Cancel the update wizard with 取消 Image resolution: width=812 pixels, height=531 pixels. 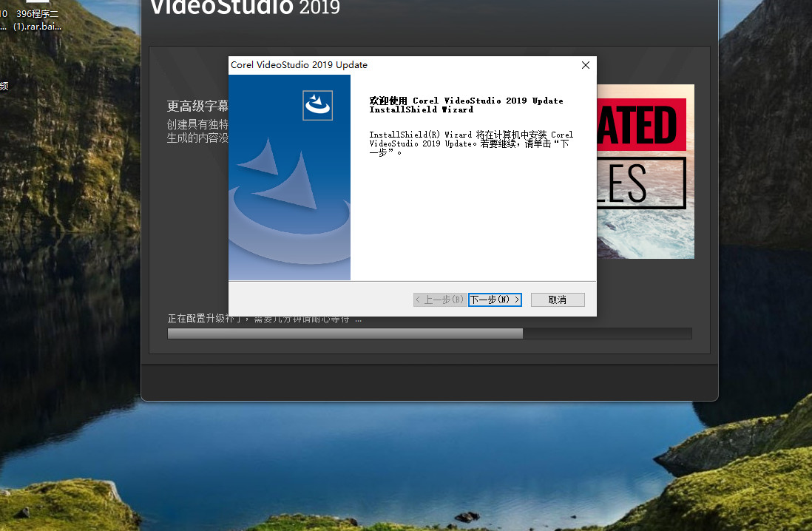(558, 300)
